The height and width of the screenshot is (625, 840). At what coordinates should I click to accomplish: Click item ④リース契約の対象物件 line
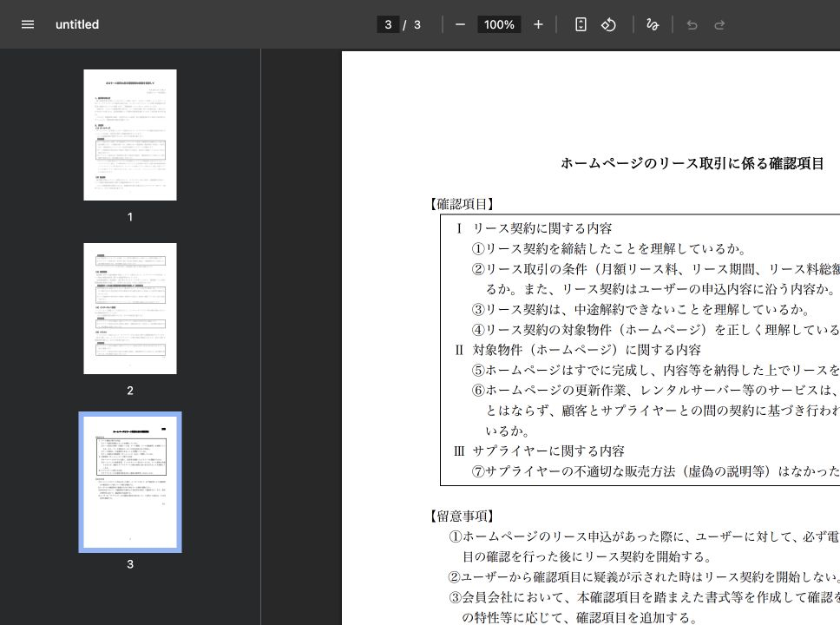click(656, 330)
